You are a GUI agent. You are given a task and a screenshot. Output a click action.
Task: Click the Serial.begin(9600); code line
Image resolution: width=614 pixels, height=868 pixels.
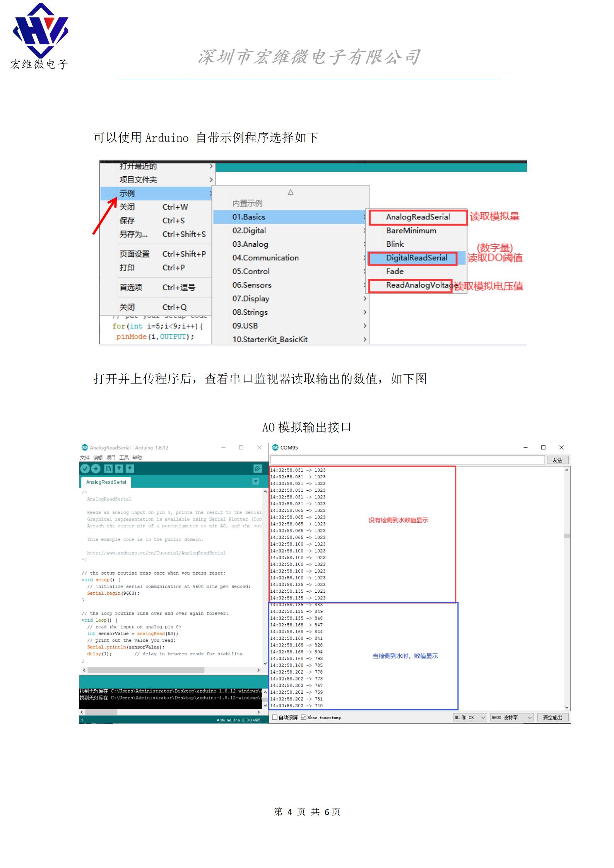(113, 593)
